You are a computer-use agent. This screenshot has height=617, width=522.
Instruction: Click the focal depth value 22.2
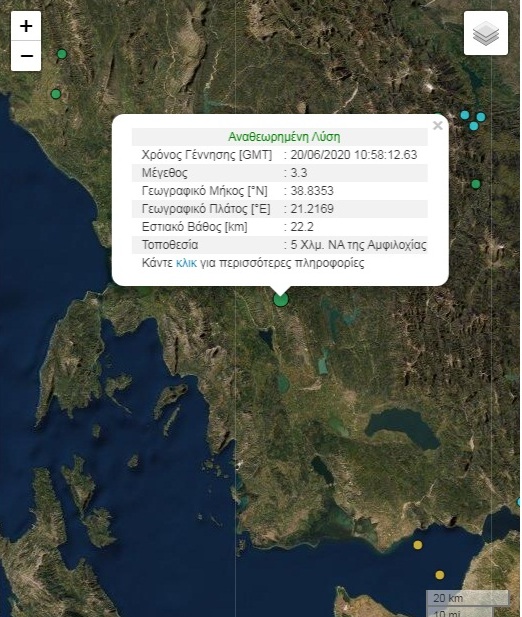[x=302, y=227]
